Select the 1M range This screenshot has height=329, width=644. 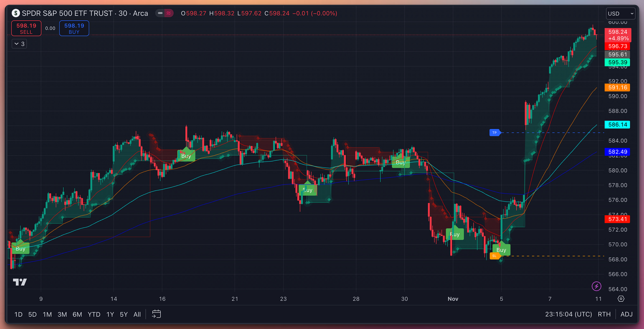47,314
